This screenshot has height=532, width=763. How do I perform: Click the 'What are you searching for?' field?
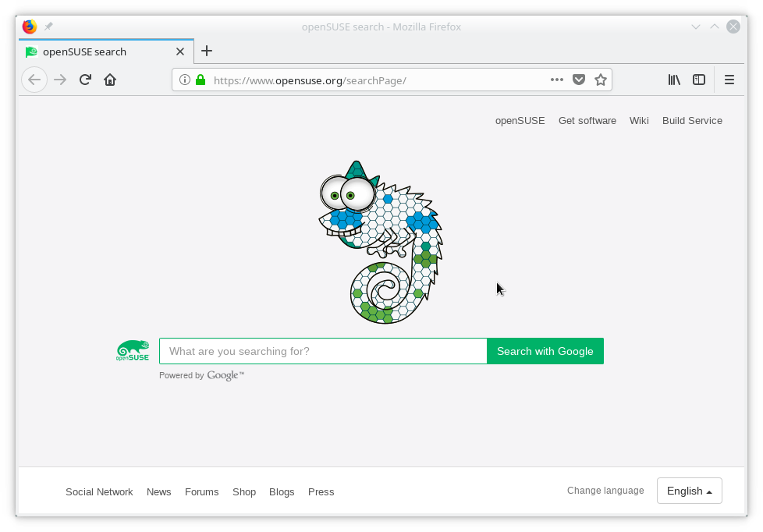(x=323, y=351)
